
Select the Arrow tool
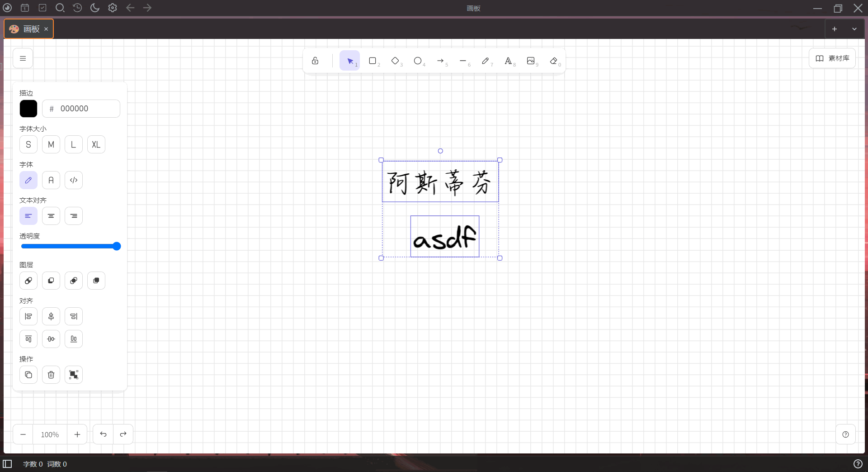point(441,61)
